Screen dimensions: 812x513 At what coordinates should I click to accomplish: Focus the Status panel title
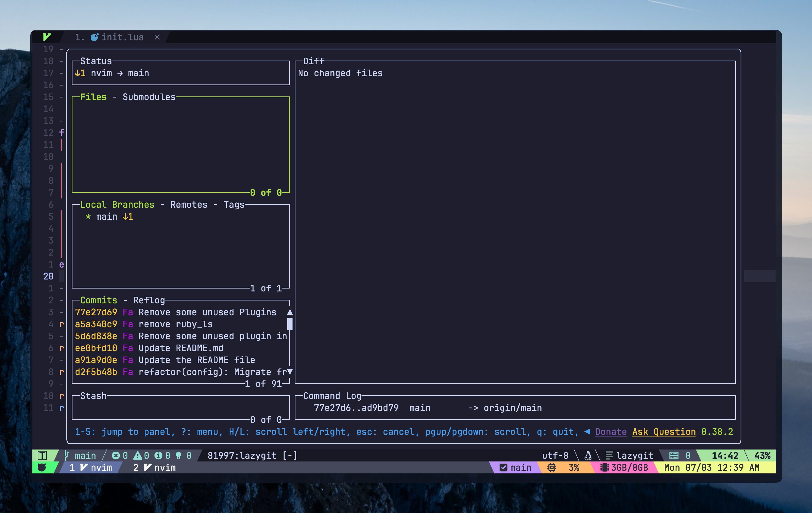tap(96, 61)
